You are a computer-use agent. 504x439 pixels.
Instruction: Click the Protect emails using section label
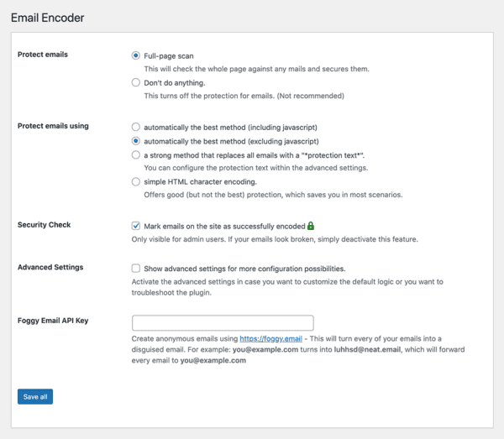(x=53, y=127)
